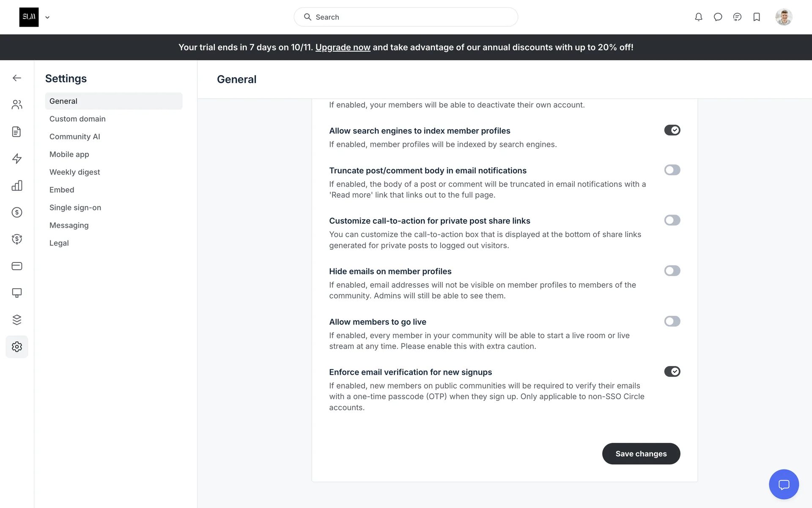Screen dimensions: 812x508
Task: Go to Custom domain settings
Action: [77, 119]
